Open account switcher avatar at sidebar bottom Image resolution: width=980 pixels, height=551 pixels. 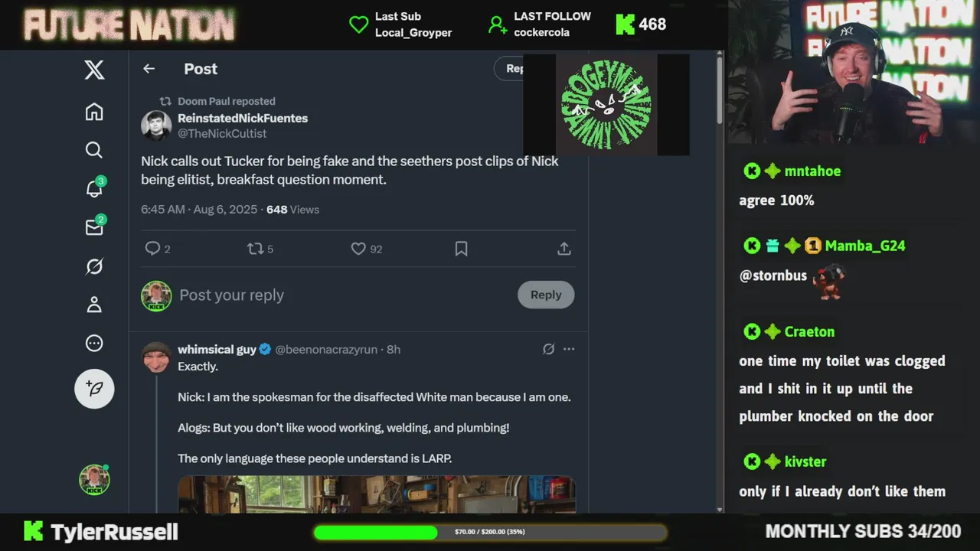point(94,480)
